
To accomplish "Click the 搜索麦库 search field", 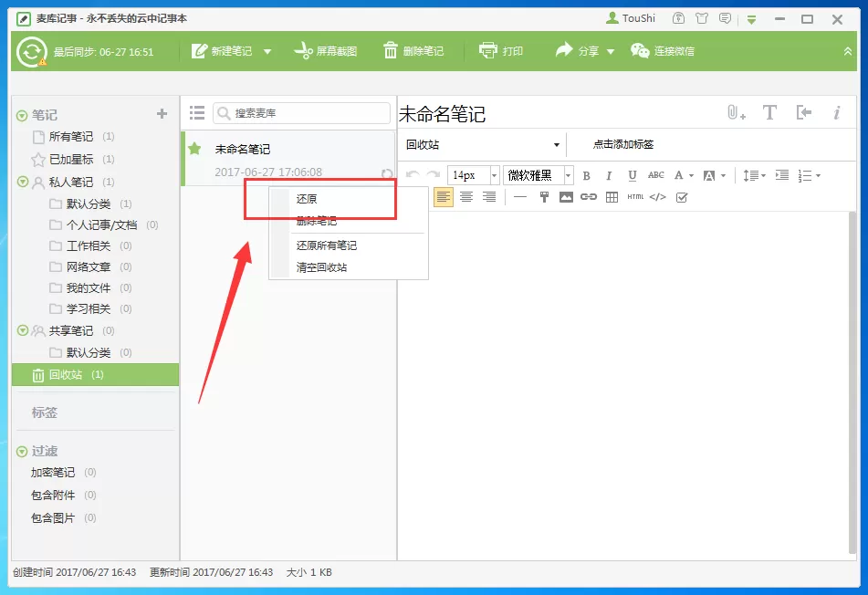I will 302,113.
